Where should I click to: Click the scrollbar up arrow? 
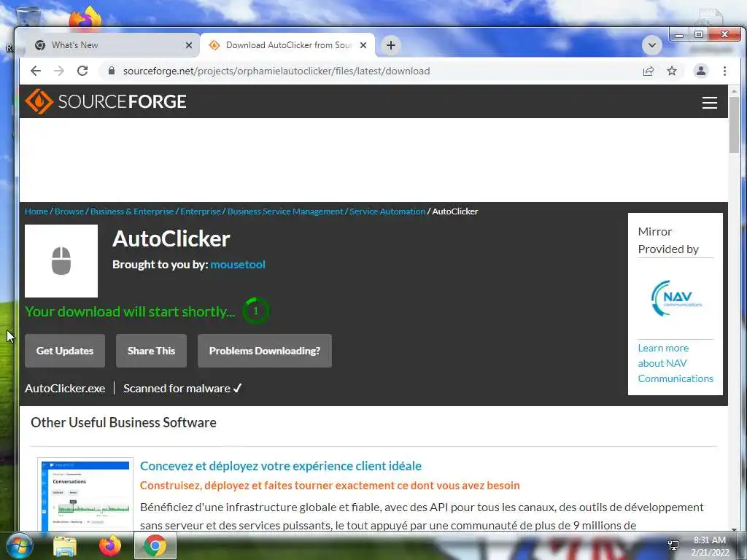[734, 90]
